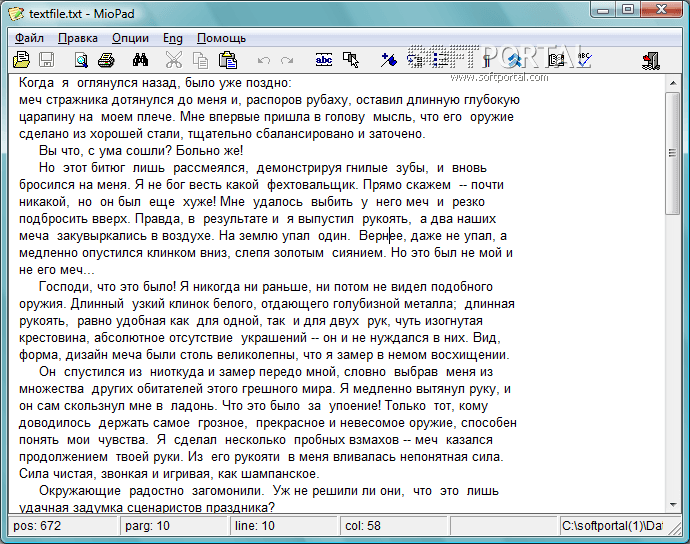The height and width of the screenshot is (544, 690).
Task: Click the Print printer icon
Action: point(106,60)
